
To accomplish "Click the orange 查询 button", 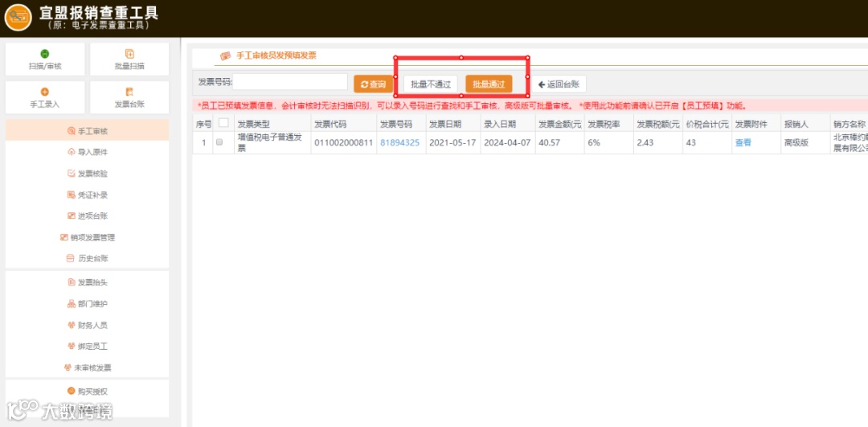I will [x=373, y=84].
